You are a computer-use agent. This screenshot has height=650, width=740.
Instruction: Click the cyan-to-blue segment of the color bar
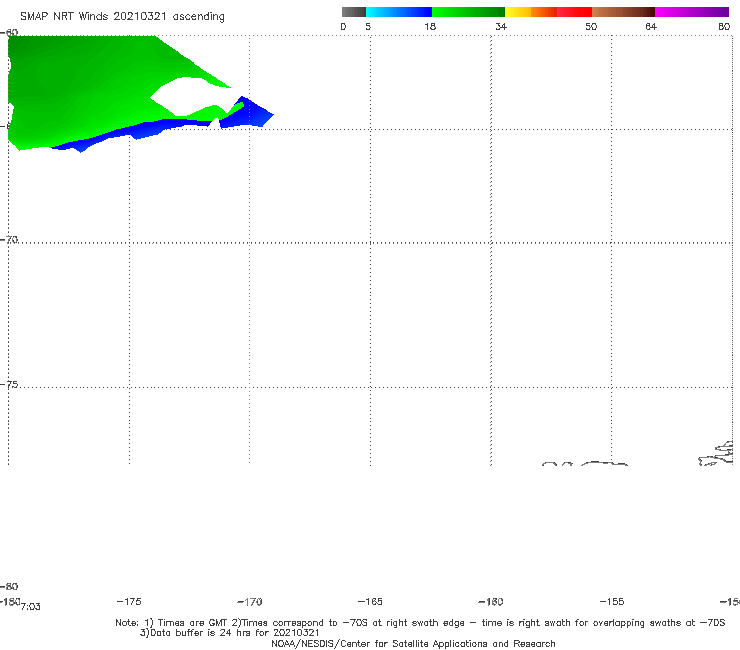tap(399, 12)
